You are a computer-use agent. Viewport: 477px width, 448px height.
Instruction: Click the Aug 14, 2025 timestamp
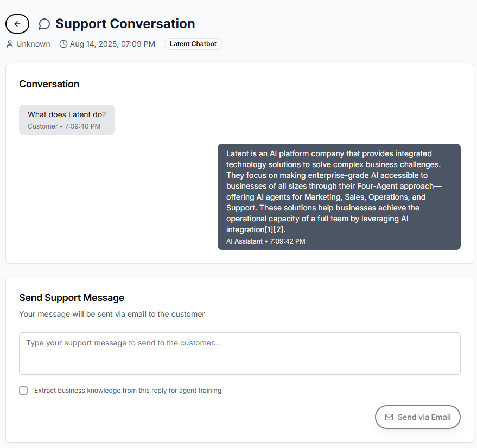pos(112,44)
